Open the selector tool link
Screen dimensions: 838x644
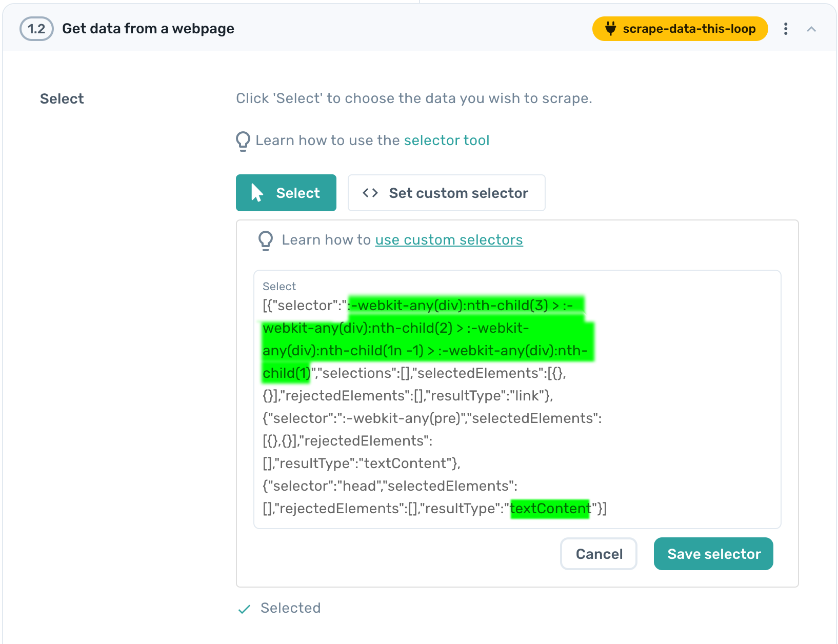pos(446,140)
